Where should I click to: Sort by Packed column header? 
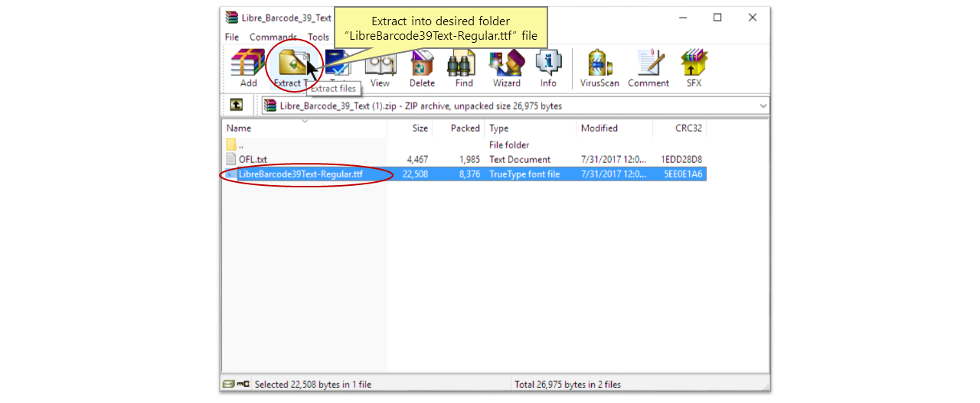[x=459, y=128]
